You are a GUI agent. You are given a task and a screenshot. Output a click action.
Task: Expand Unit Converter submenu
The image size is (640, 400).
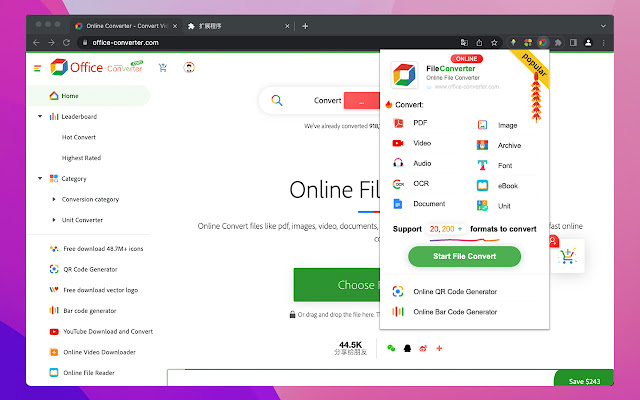tap(54, 220)
